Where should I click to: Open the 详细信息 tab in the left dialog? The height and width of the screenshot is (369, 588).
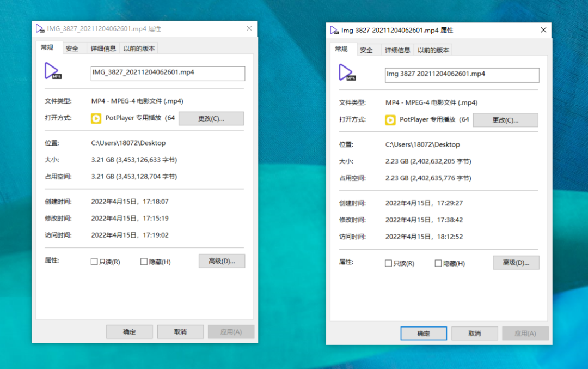[103, 48]
